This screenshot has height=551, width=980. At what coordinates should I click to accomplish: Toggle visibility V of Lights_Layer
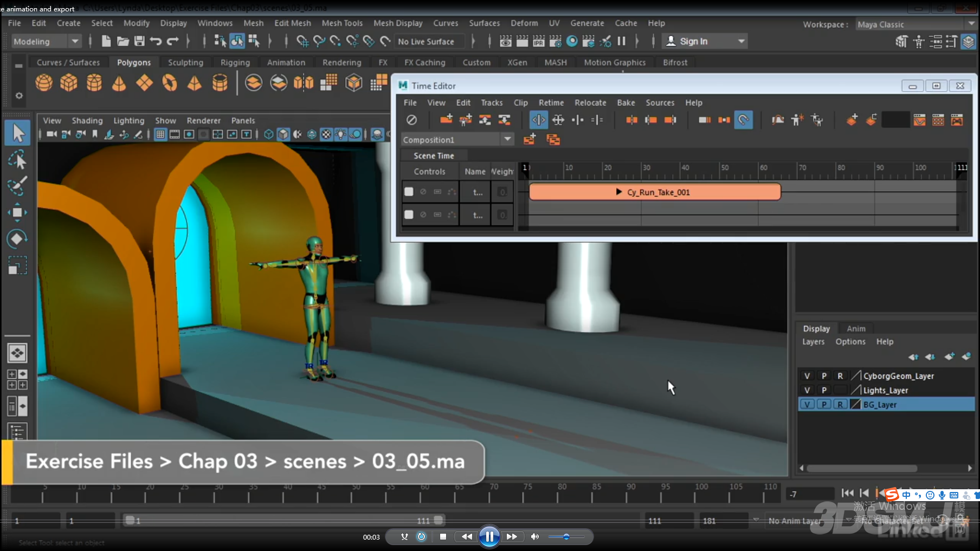click(807, 390)
